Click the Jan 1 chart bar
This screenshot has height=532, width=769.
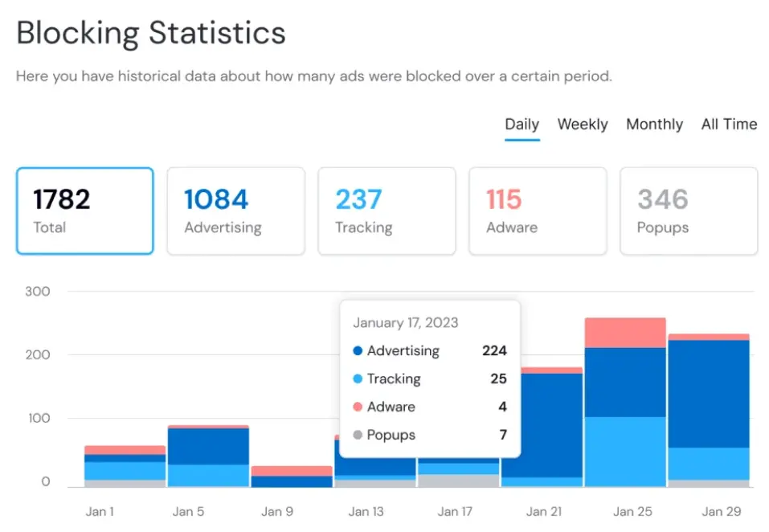pyautogui.click(x=125, y=467)
